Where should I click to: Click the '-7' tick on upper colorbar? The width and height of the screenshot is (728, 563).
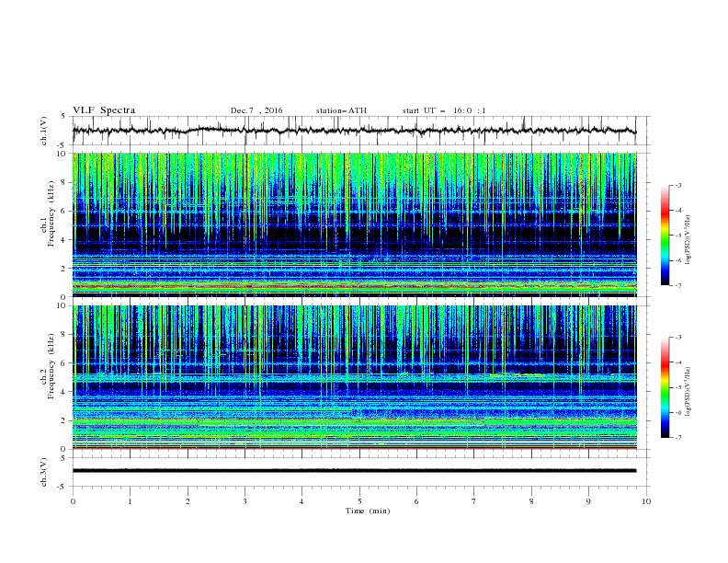pyautogui.click(x=677, y=285)
